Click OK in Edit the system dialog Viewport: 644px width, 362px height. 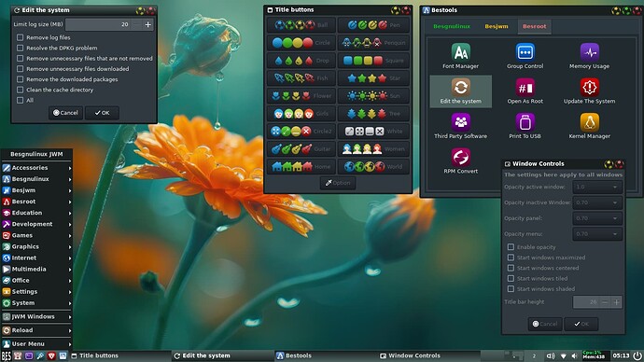click(x=103, y=113)
